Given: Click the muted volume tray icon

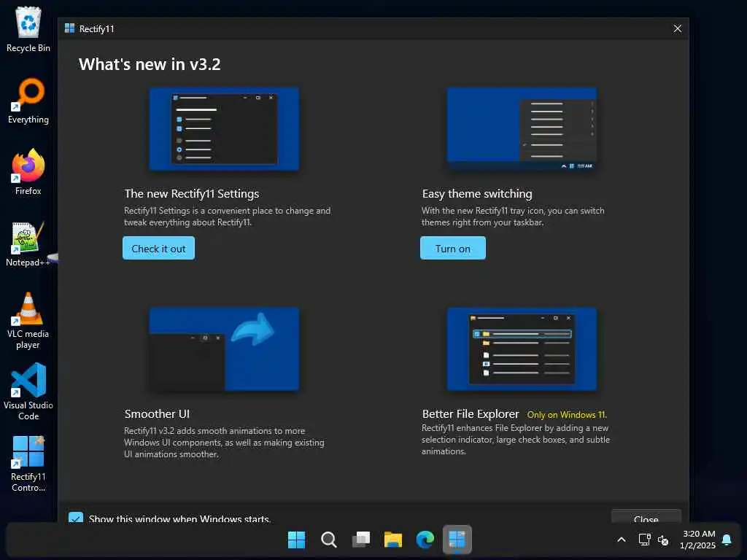Looking at the screenshot, I should (x=662, y=540).
